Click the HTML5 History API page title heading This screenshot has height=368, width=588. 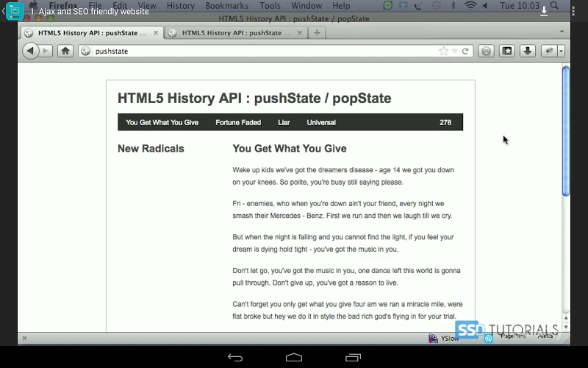click(254, 99)
